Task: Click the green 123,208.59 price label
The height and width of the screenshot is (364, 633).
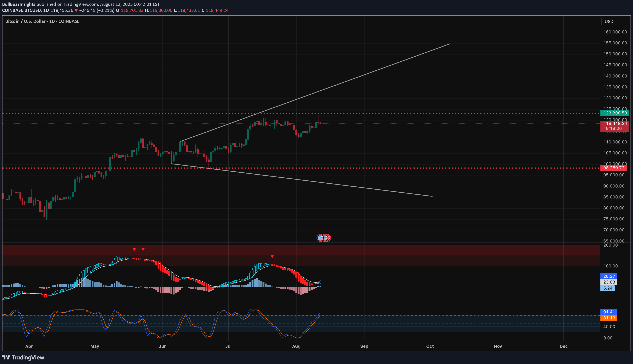Action: tap(614, 113)
